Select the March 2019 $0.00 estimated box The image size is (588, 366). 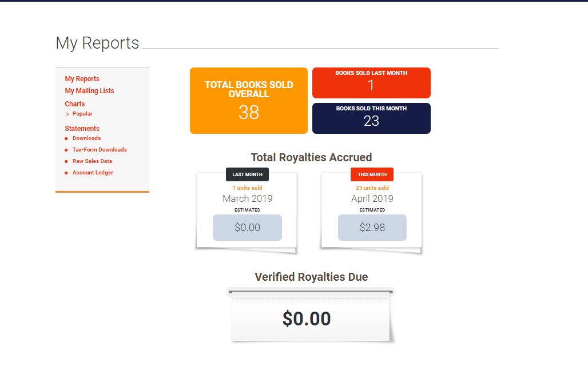pyautogui.click(x=247, y=228)
